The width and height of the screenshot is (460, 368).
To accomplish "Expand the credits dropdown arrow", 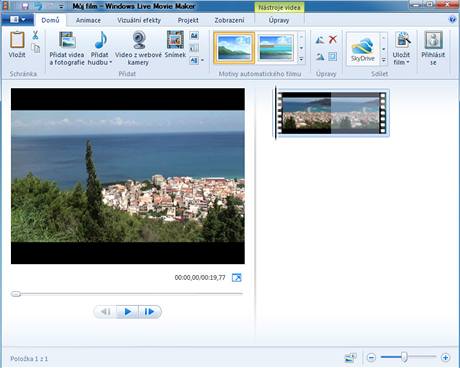I will click(202, 60).
